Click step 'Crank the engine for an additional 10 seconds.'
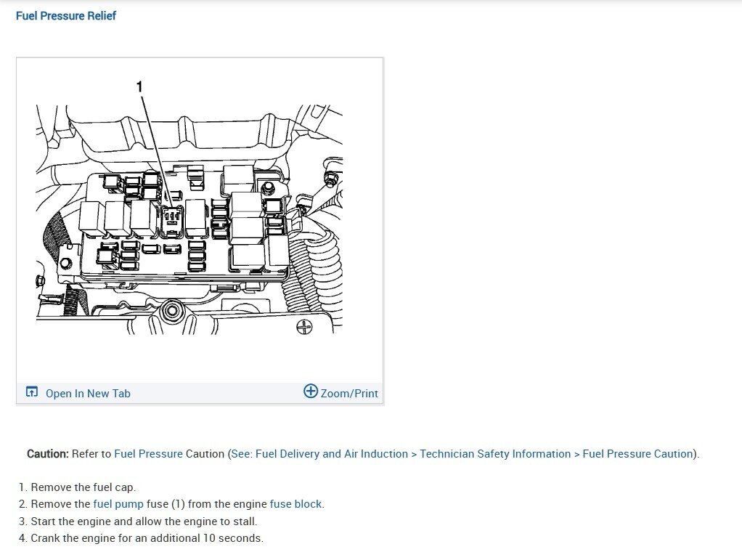742x560 pixels. coord(147,538)
